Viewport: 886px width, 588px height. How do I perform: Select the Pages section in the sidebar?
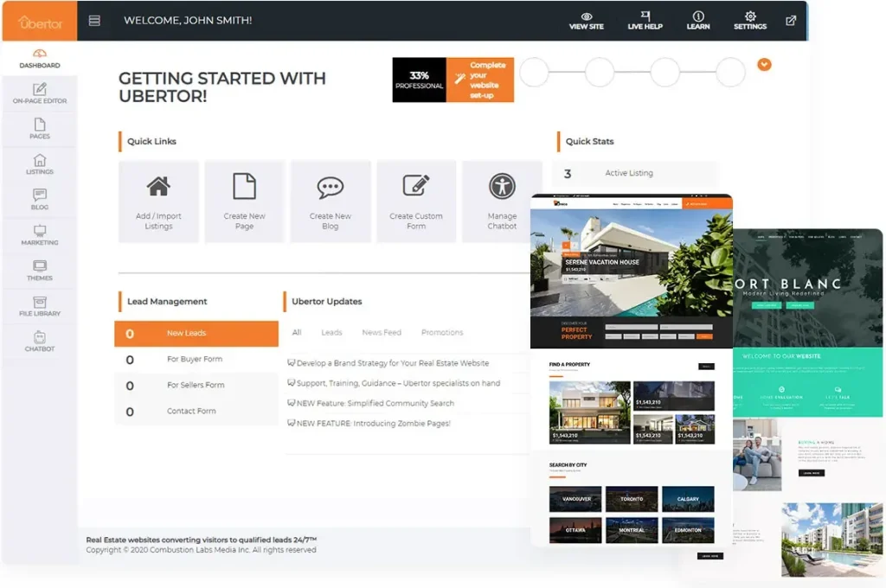pyautogui.click(x=41, y=126)
